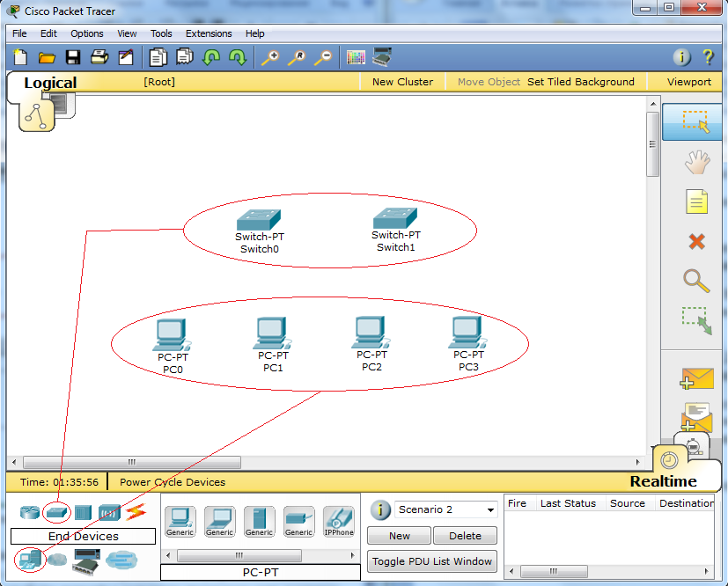The width and height of the screenshot is (728, 586).
Task: Pick the Move Layout hand tool
Action: click(x=697, y=162)
